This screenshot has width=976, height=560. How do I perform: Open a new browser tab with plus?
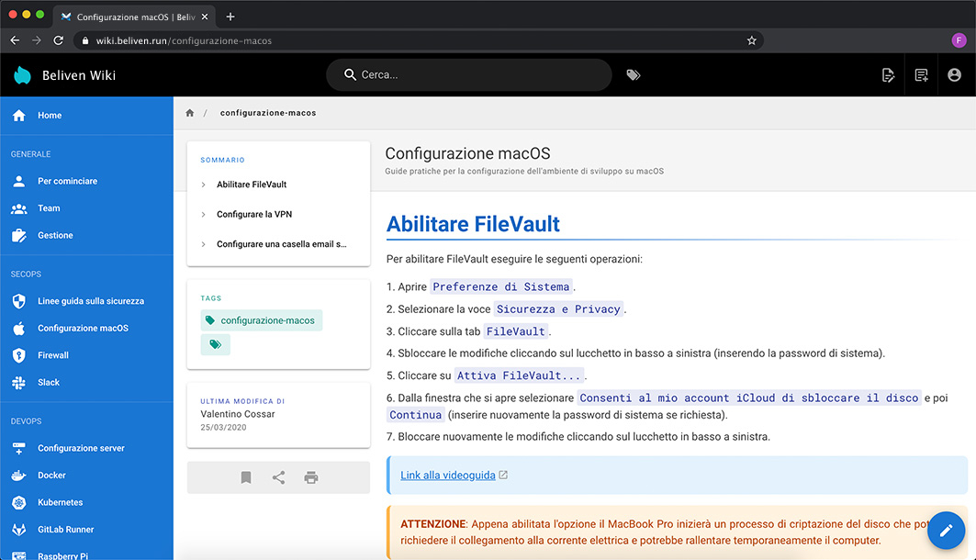[230, 17]
